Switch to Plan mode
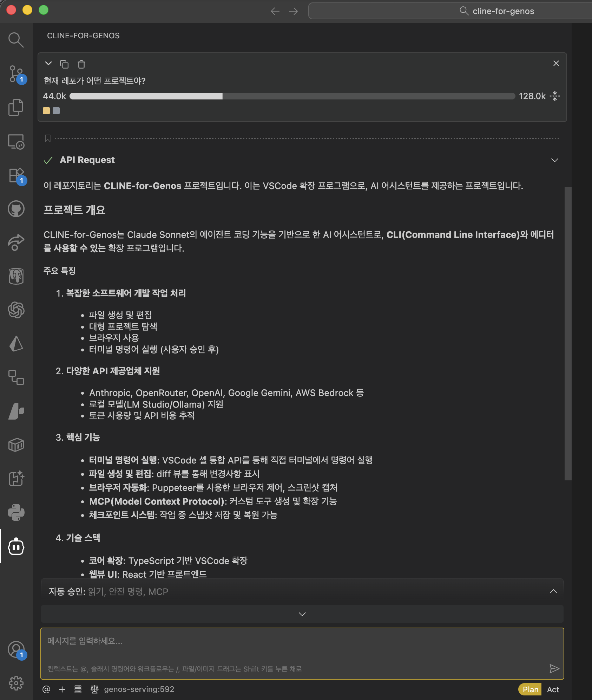This screenshot has height=700, width=592. [530, 689]
